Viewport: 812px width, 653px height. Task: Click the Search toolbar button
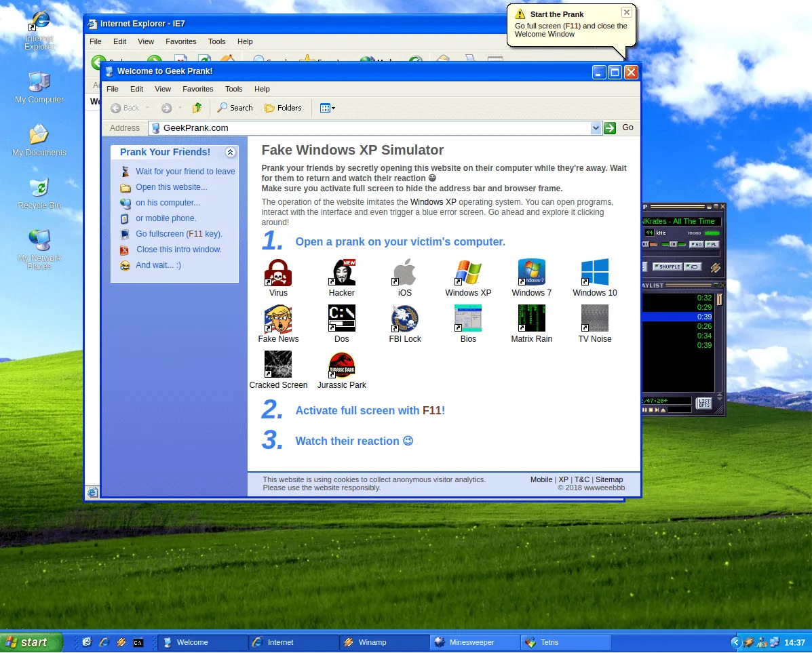click(235, 108)
